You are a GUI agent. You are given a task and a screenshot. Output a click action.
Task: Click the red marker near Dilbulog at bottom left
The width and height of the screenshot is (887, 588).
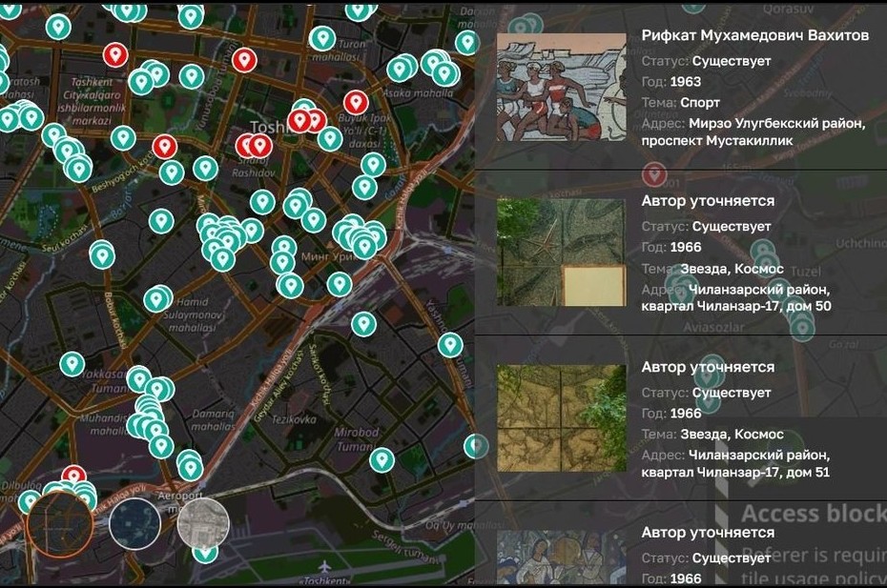tap(73, 476)
